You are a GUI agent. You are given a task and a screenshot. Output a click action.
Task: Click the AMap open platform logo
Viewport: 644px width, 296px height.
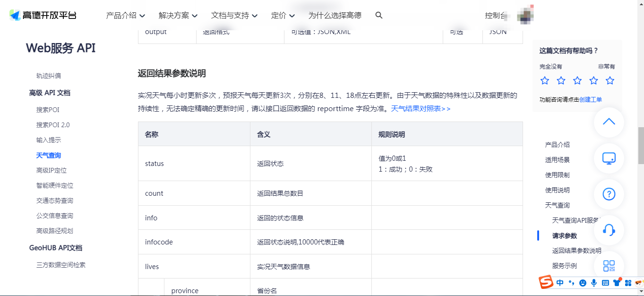point(43,15)
